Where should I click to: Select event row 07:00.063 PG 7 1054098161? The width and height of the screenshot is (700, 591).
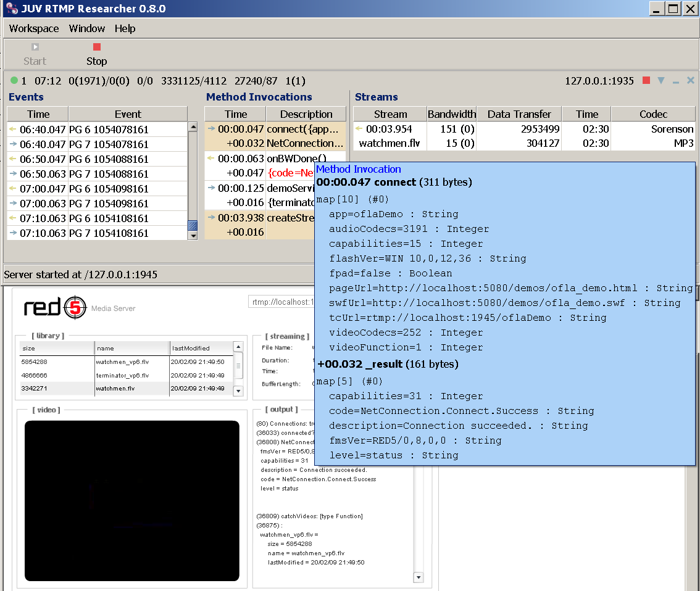[x=98, y=204]
